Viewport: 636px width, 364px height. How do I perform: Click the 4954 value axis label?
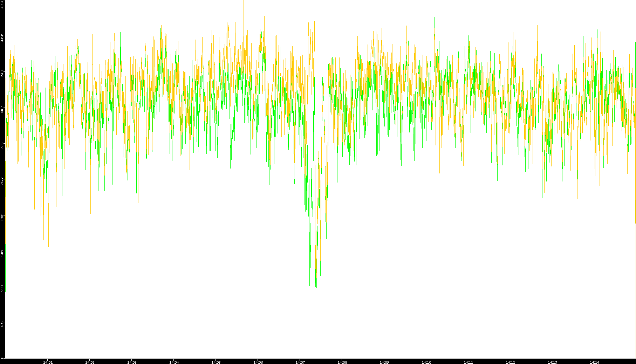pos(2,5)
